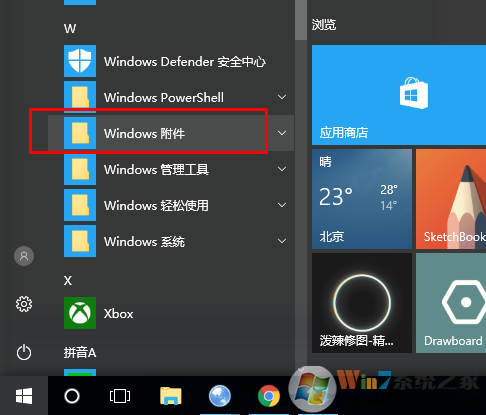Click the Windows 管理工具 folder icon
This screenshot has width=486, height=415.
[x=80, y=169]
